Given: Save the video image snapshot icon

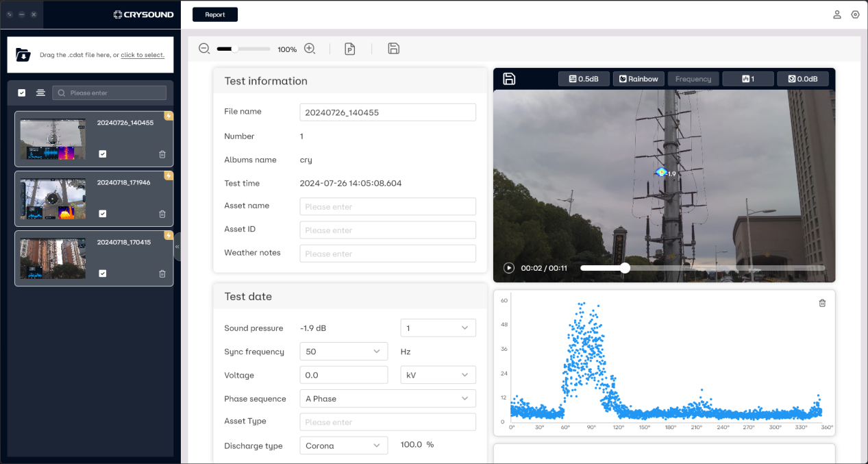Looking at the screenshot, I should 509,79.
